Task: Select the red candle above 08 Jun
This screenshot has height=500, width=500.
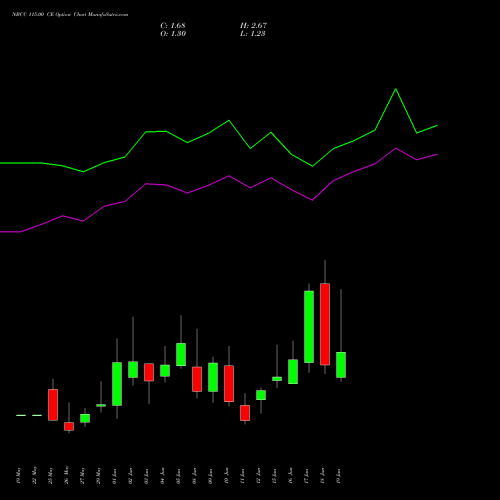Action: click(197, 379)
